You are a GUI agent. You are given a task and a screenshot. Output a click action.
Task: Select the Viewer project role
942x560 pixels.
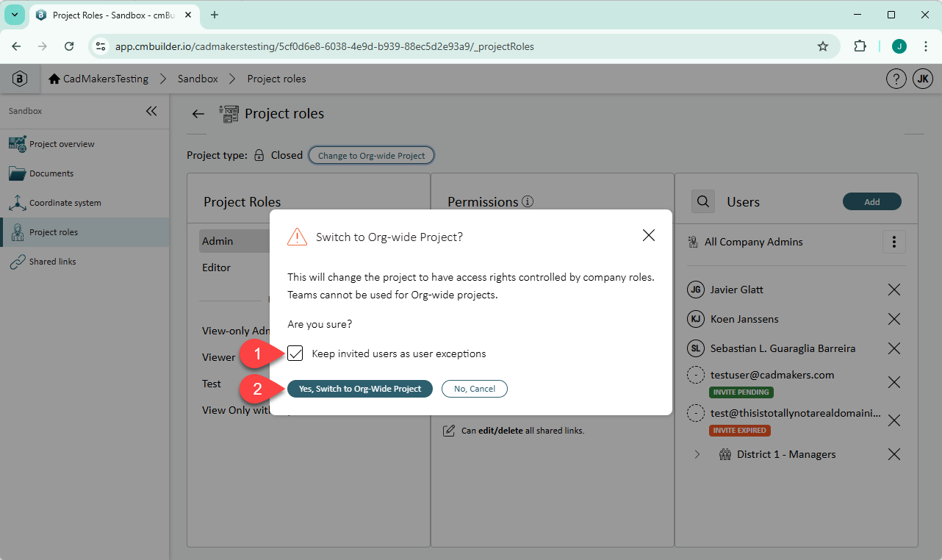coord(219,357)
